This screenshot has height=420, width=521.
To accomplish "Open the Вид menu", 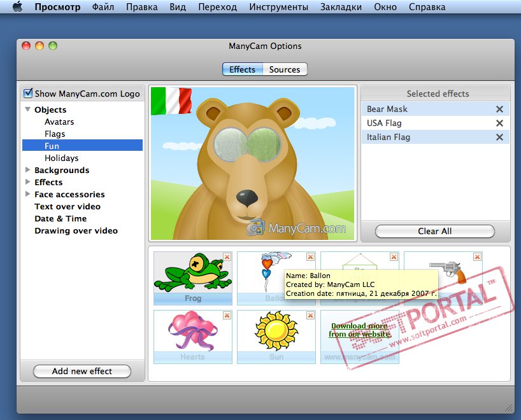I will [178, 6].
